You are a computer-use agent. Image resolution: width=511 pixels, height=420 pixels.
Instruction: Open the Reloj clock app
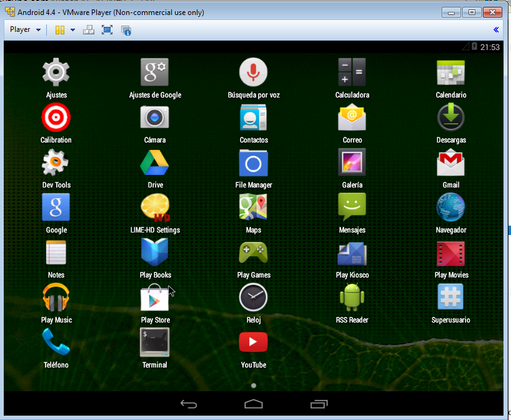coord(253,297)
